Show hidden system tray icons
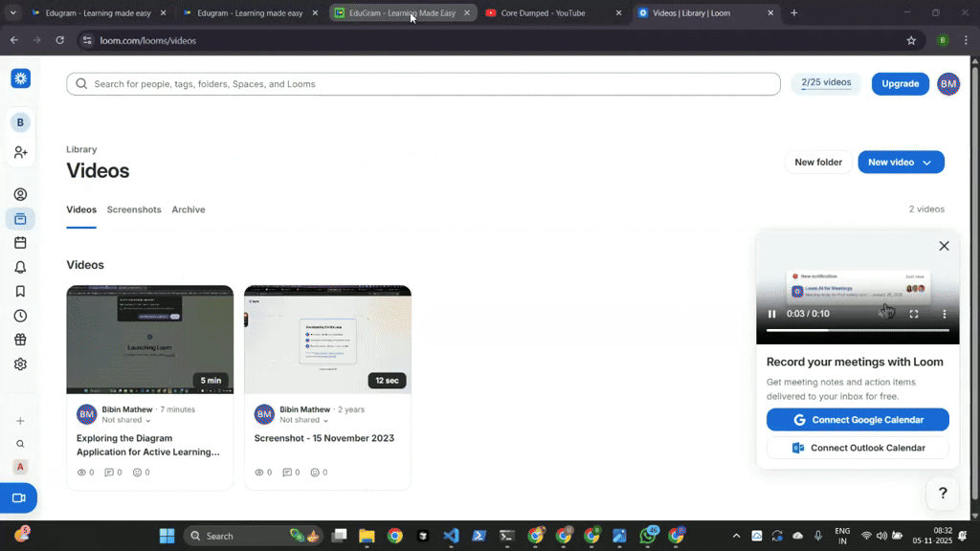The height and width of the screenshot is (551, 980). [x=736, y=536]
